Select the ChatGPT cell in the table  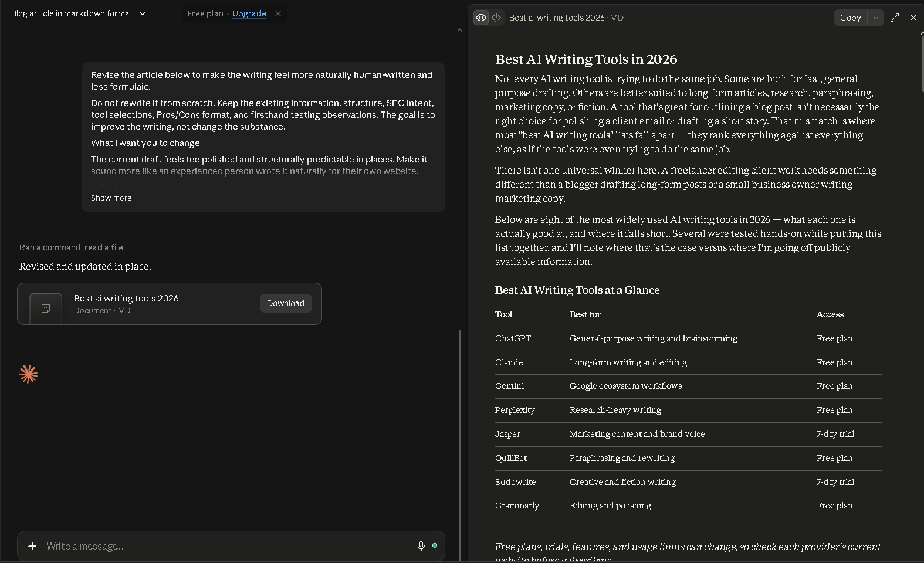pyautogui.click(x=513, y=339)
